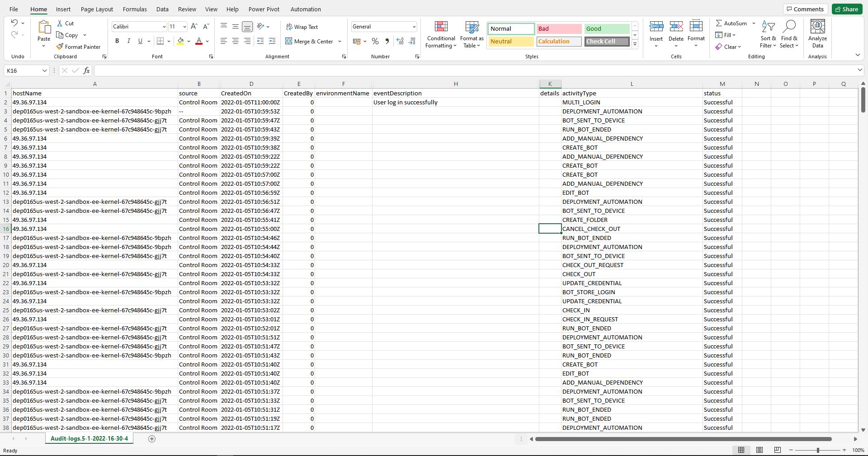868x456 pixels.
Task: Apply the Bad cell style swatch
Action: coord(559,28)
